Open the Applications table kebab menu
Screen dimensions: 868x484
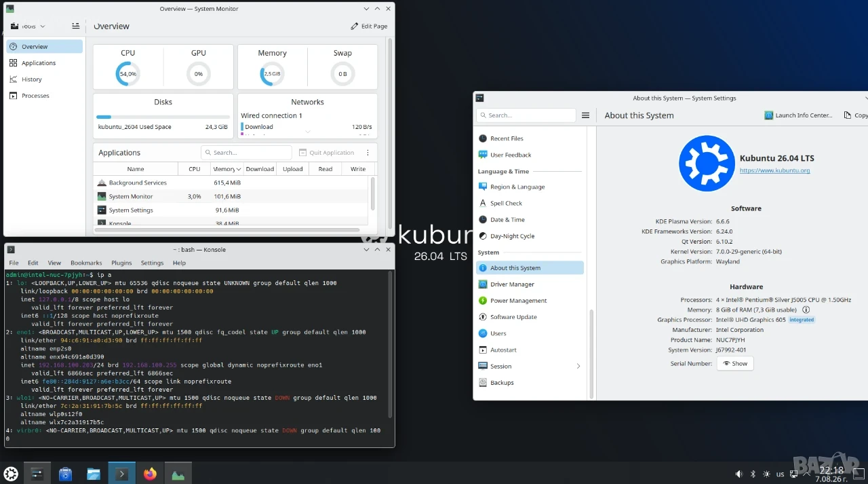coord(368,153)
